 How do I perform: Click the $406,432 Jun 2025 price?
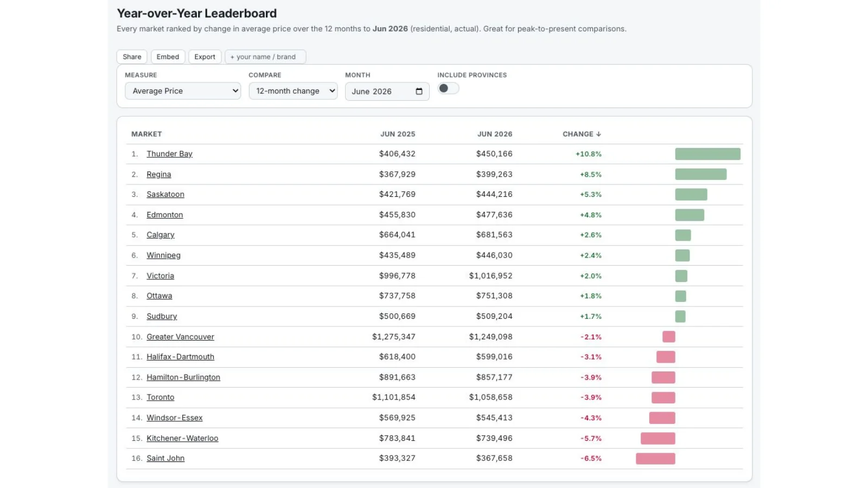coord(397,154)
